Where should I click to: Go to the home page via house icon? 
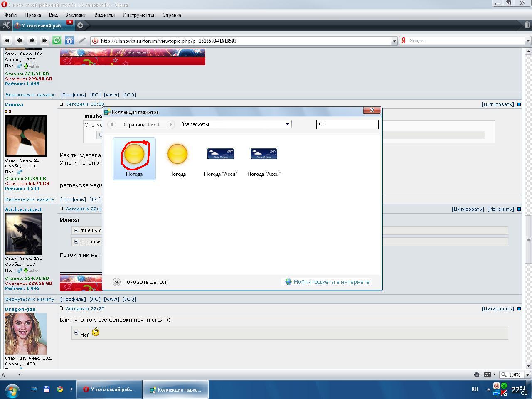(x=69, y=40)
